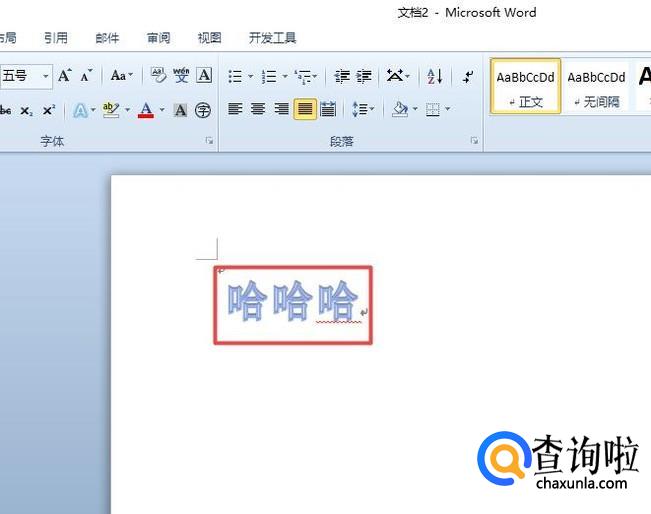Image resolution: width=651 pixels, height=514 pixels.
Task: Click the Shrink Font icon
Action: (x=86, y=76)
